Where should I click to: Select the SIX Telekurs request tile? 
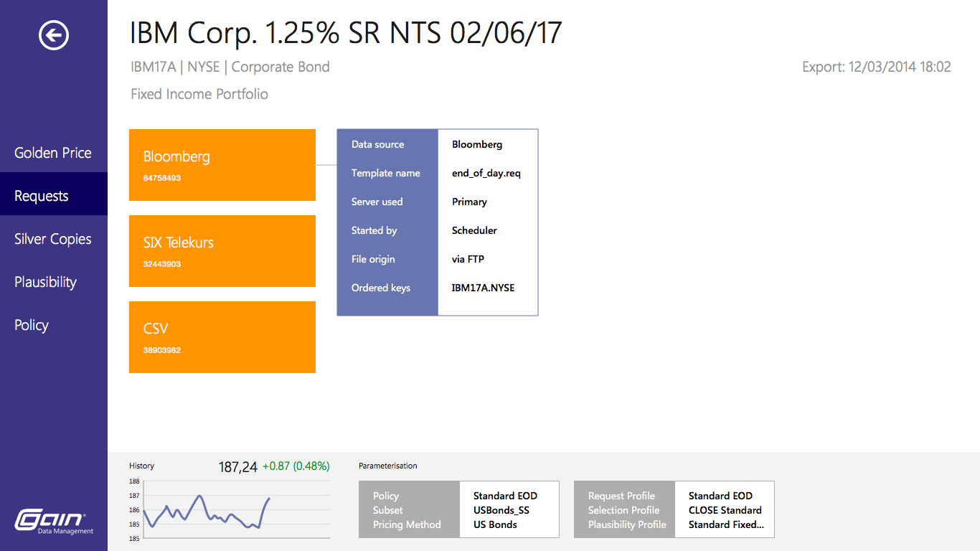(x=222, y=251)
